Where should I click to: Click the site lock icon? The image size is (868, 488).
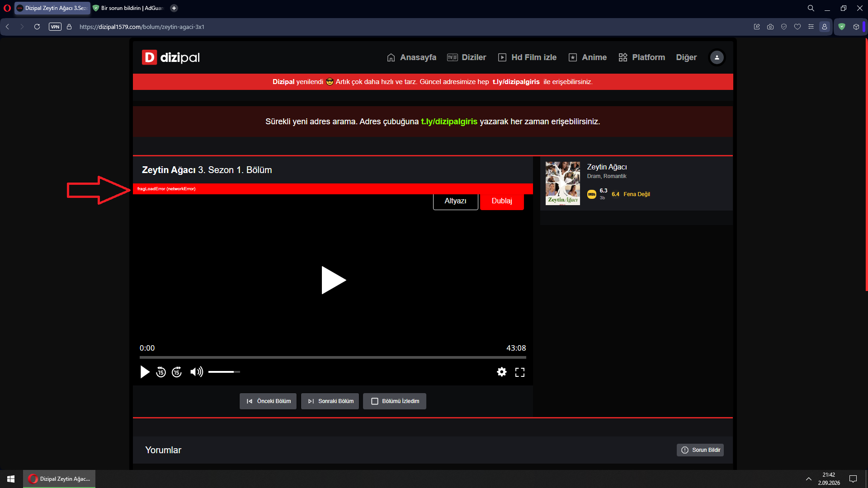coord(69,27)
